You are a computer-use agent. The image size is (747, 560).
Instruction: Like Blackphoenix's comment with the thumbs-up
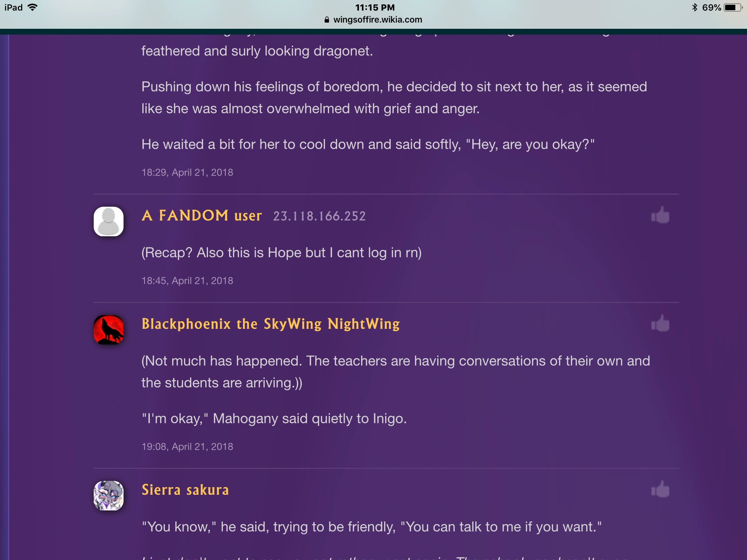(660, 323)
